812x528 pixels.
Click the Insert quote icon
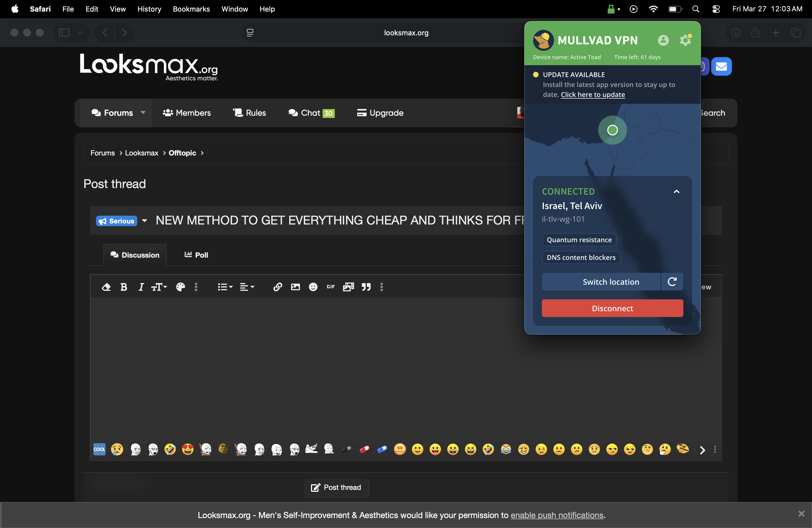click(366, 287)
